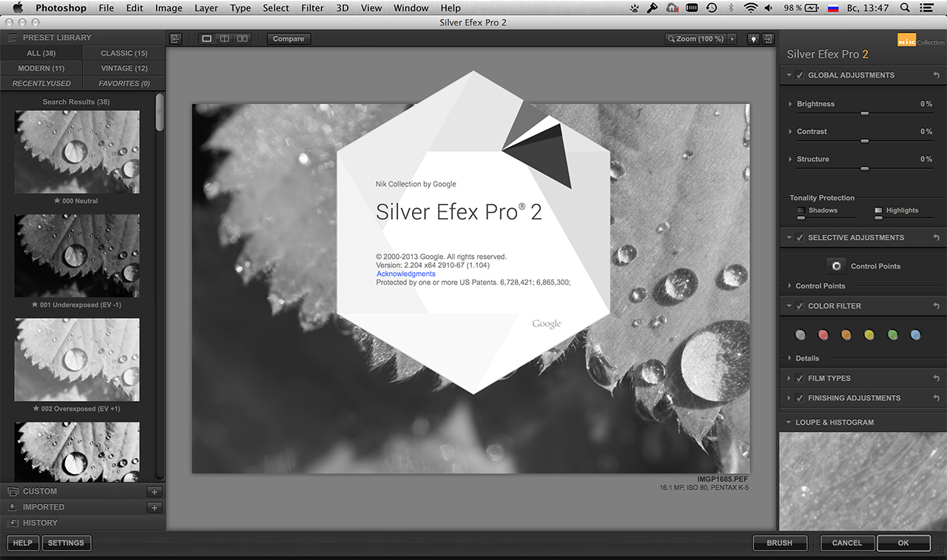Reset Selective Adjustments with the arrow icon

(937, 238)
